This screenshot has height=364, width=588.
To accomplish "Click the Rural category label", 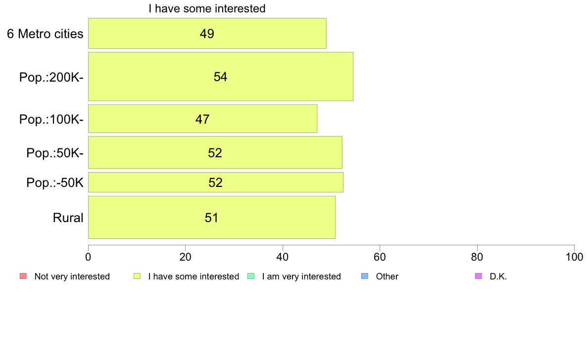I will pos(68,218).
